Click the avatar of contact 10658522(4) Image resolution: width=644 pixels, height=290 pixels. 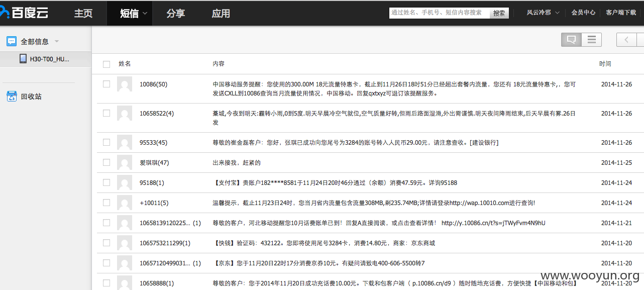125,114
